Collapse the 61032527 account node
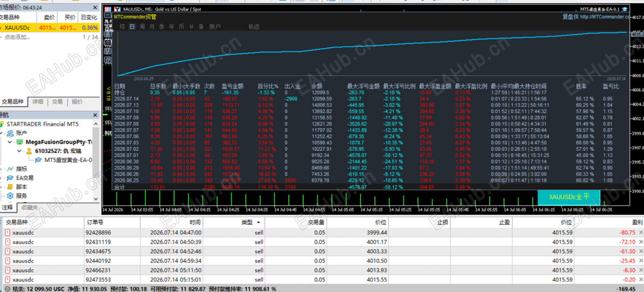 [x=18, y=151]
